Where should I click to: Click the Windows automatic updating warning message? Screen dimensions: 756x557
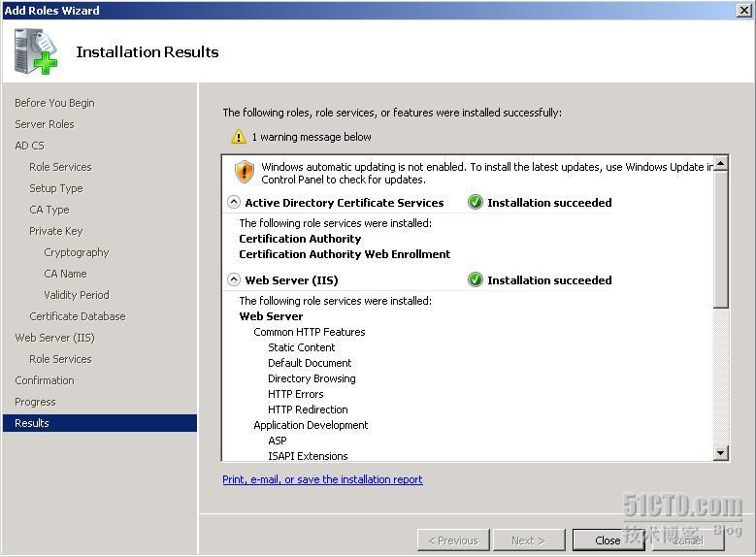(x=487, y=173)
